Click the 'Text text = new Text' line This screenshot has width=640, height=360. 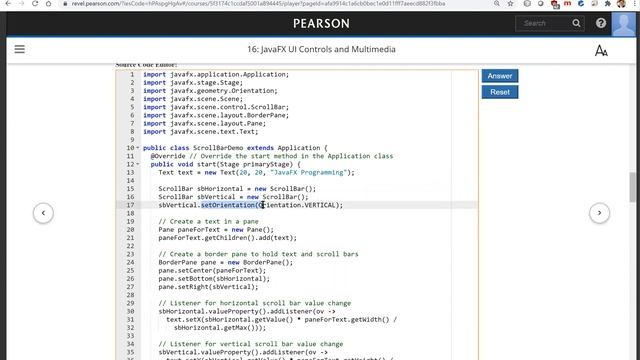(256, 172)
